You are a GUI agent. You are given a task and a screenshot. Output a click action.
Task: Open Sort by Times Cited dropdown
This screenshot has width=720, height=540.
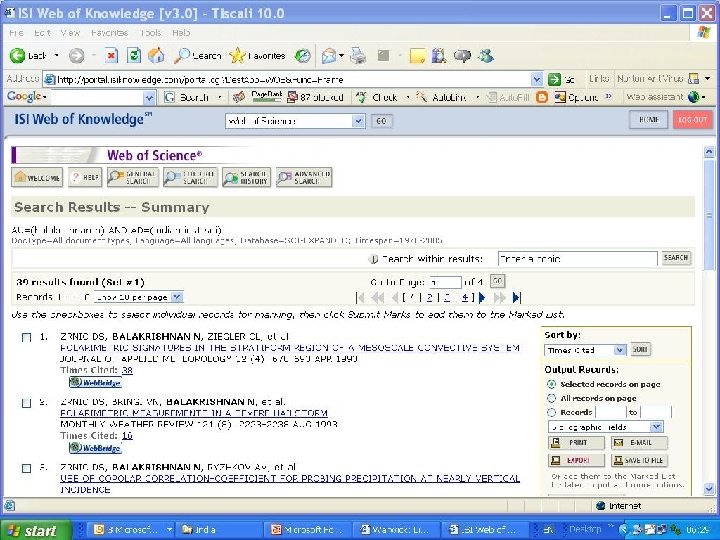620,350
